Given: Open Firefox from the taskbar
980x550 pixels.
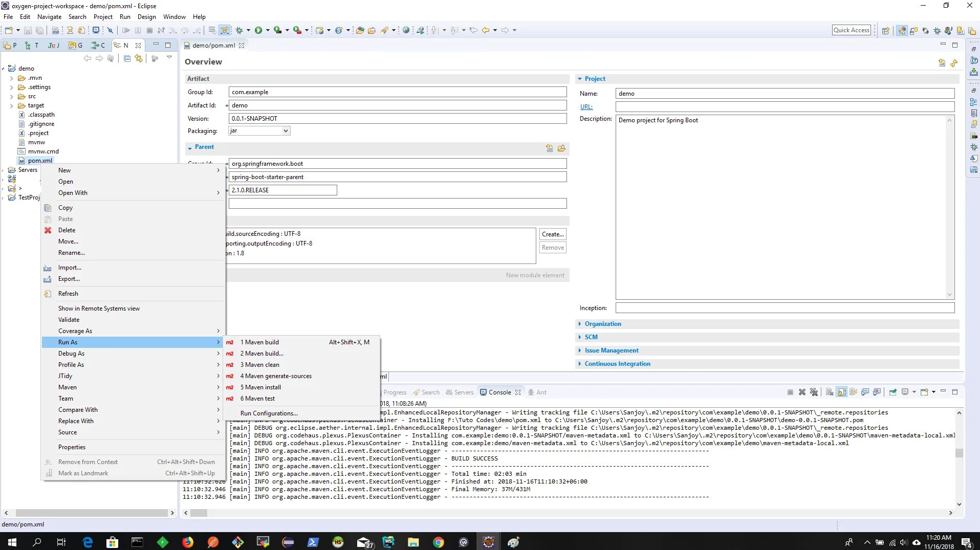Looking at the screenshot, I should pos(188,542).
